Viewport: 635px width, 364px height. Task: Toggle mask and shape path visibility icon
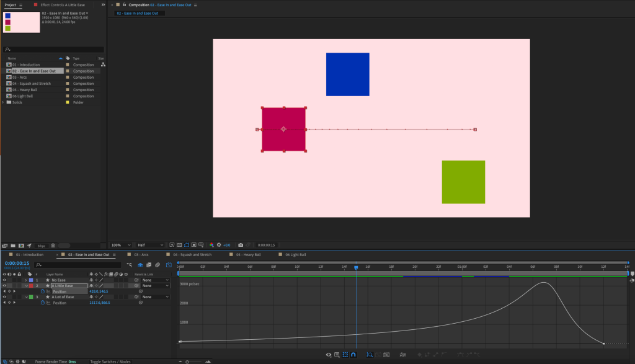[186, 245]
